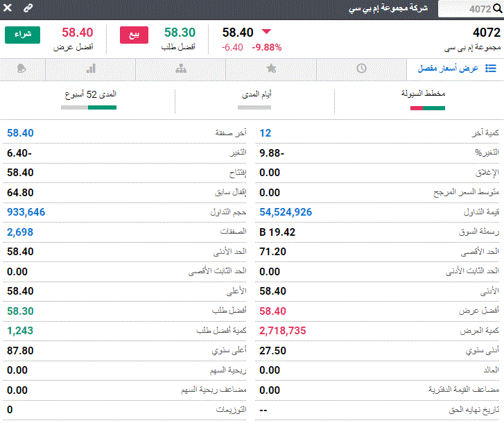Screen dimensions: 504x423
Task: Close the stock panel with X
Action: tap(8, 8)
